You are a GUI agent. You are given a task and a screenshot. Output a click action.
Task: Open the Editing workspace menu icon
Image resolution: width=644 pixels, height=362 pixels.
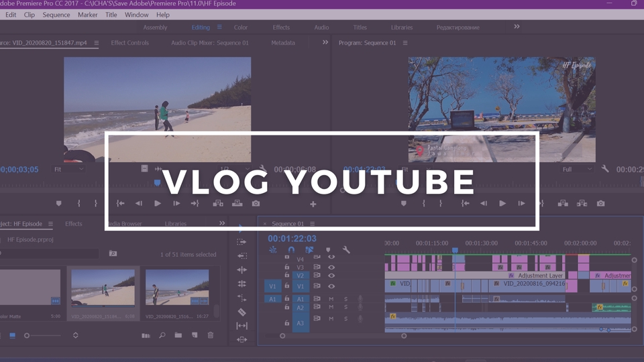click(219, 27)
